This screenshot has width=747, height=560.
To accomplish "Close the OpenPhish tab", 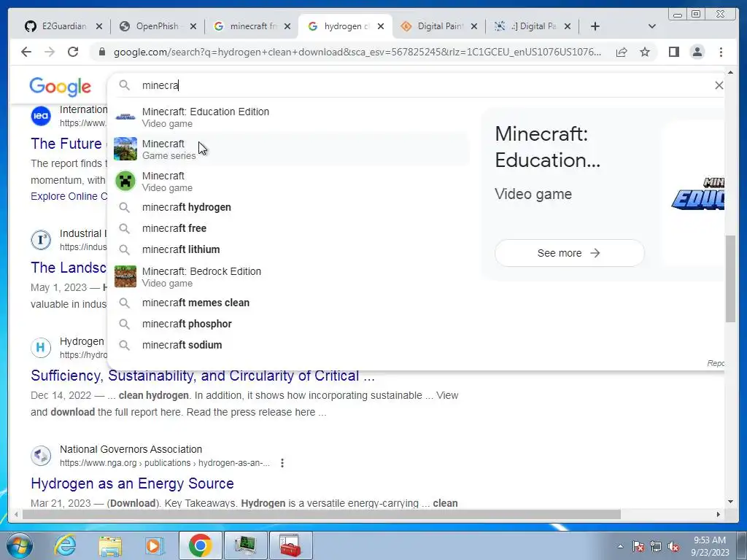I will [193, 26].
